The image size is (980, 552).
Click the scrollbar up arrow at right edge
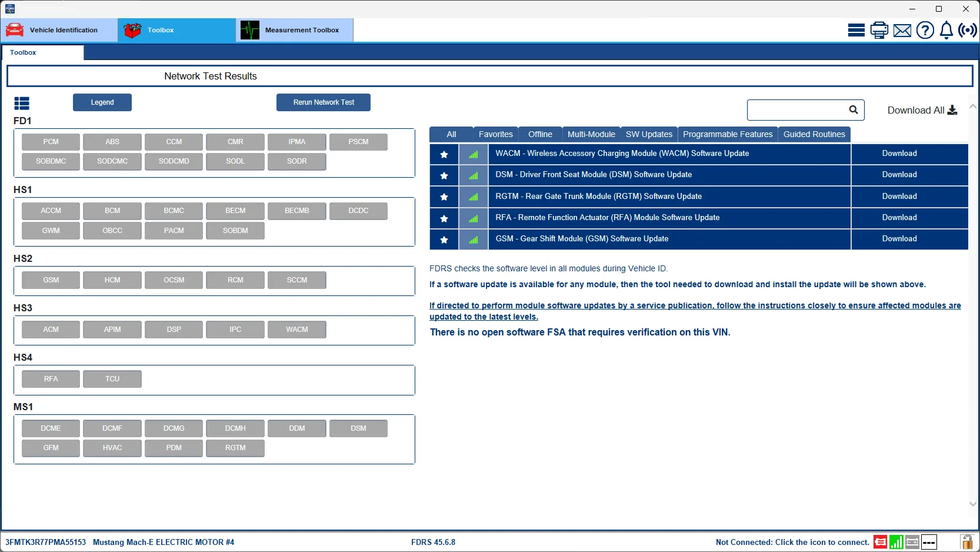click(972, 107)
